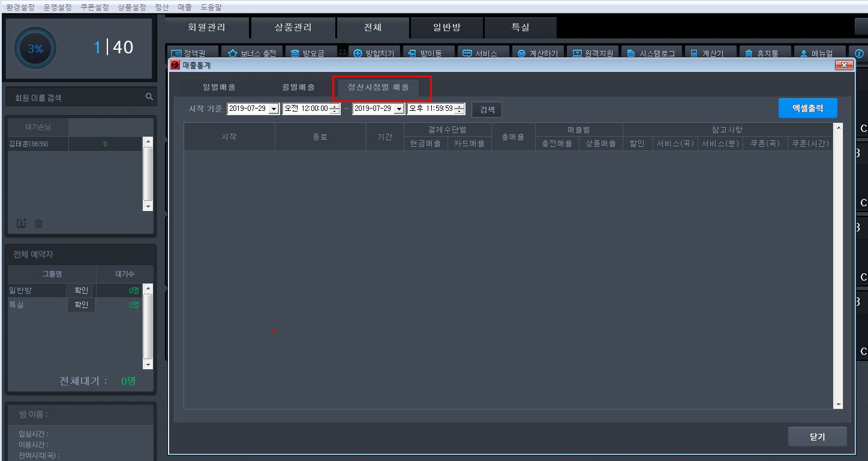Click add waiting customer icon
Image resolution: width=868 pixels, height=461 pixels.
[21, 224]
